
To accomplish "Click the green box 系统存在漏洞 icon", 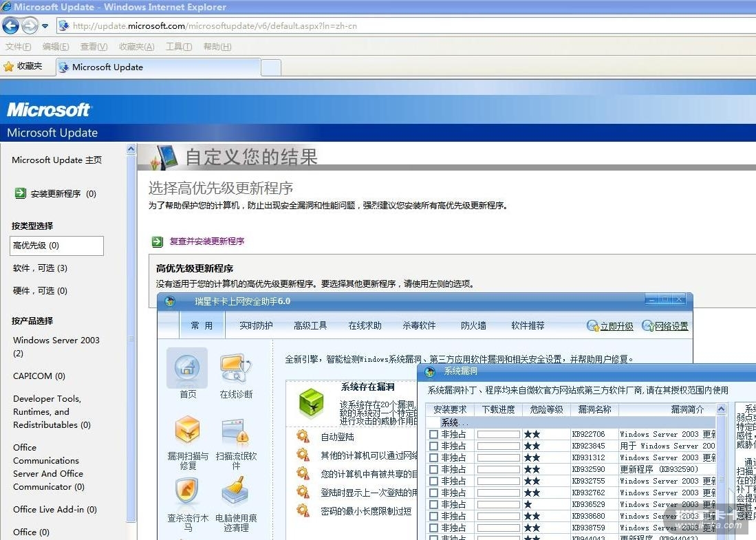I will (x=312, y=404).
